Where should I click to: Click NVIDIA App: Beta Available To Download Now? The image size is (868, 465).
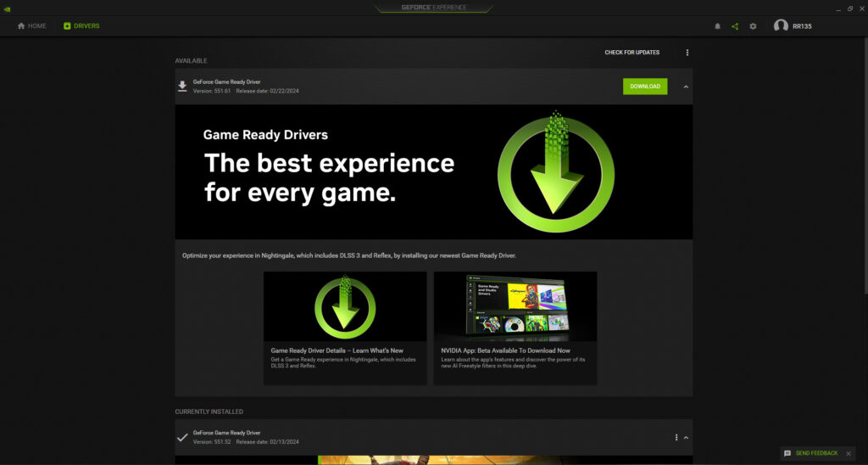[505, 350]
